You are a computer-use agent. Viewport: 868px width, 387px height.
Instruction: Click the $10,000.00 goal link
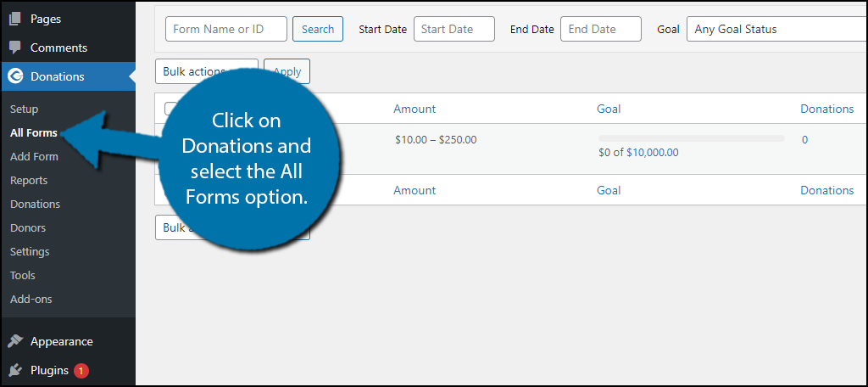[652, 153]
